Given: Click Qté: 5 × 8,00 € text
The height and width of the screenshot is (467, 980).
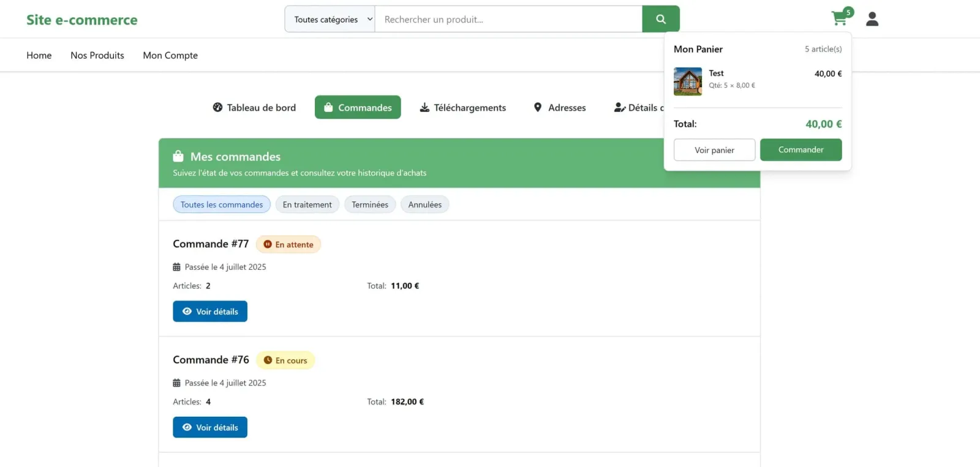Looking at the screenshot, I should click(x=732, y=86).
